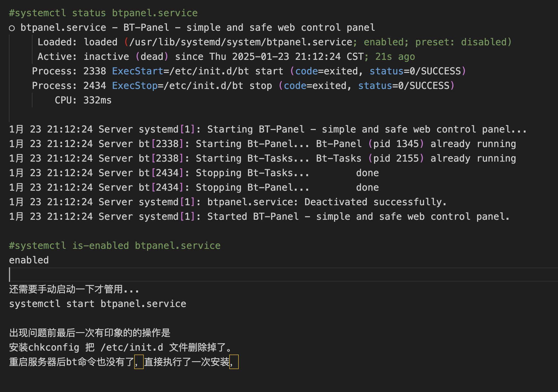The height and width of the screenshot is (392, 558).
Task: Click the log line 'Starting BT-Panel - simple and safe'
Action: tap(268, 129)
